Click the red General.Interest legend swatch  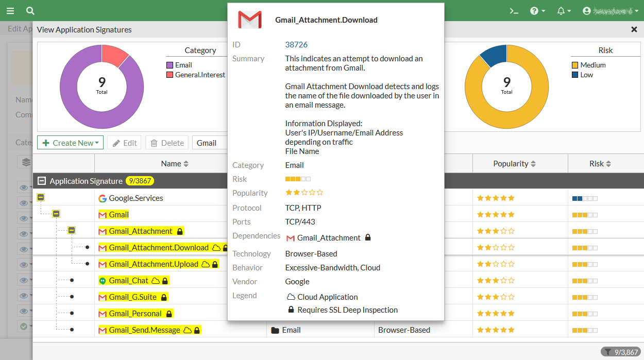click(x=170, y=75)
